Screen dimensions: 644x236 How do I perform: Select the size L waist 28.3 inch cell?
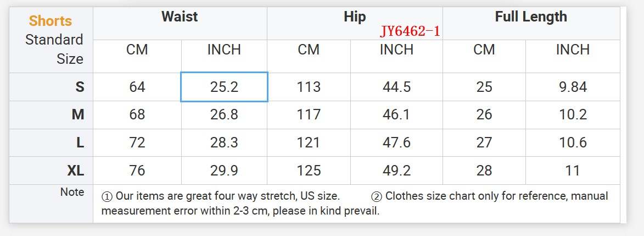224,142
